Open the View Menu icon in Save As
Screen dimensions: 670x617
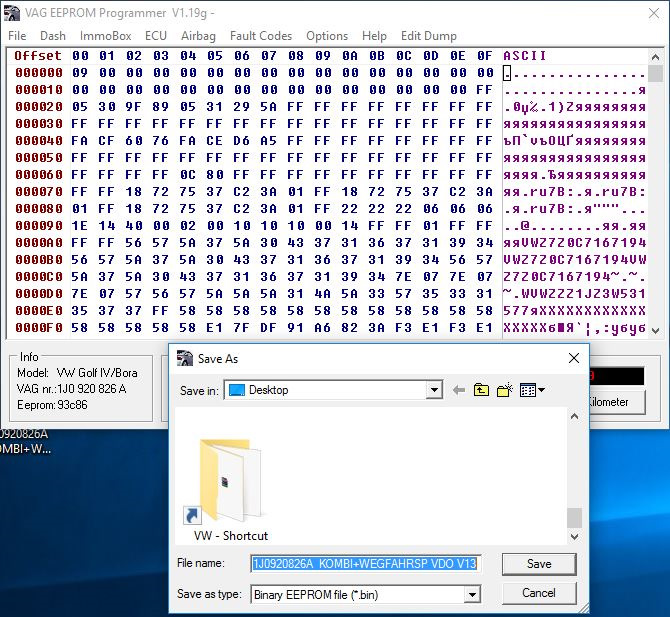[532, 390]
